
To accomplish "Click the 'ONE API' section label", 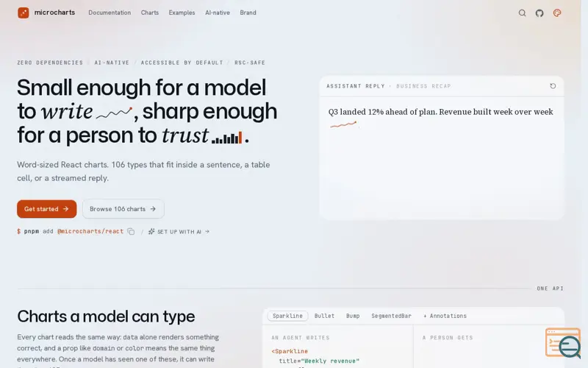I will [550, 289].
